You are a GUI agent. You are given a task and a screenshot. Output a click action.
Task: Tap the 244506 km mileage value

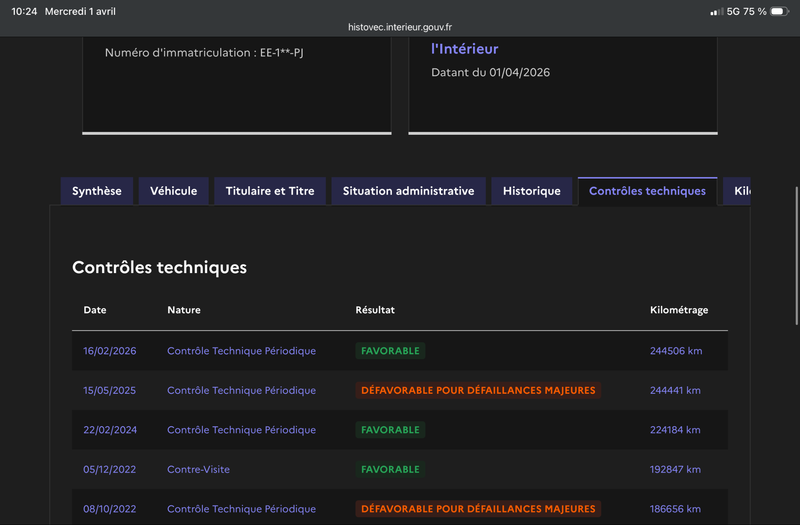coord(675,351)
